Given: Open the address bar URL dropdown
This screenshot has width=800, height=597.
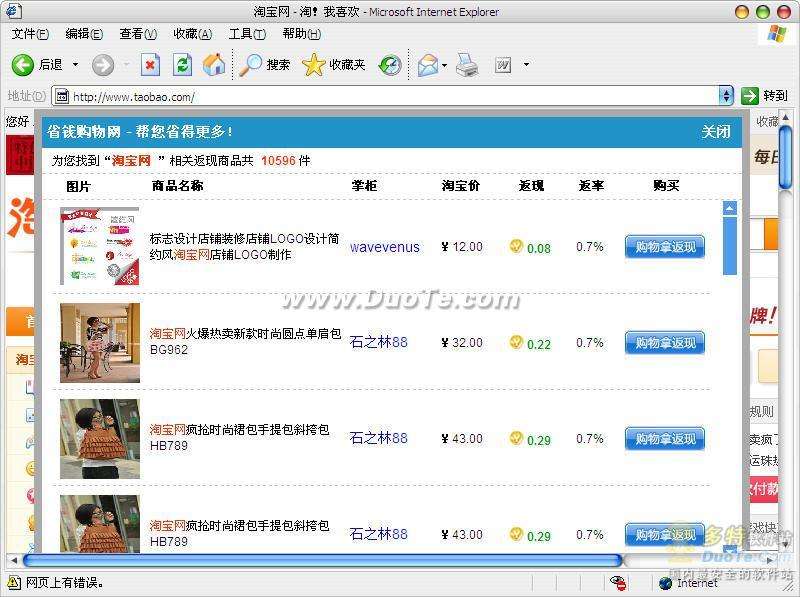Looking at the screenshot, I should (x=726, y=95).
